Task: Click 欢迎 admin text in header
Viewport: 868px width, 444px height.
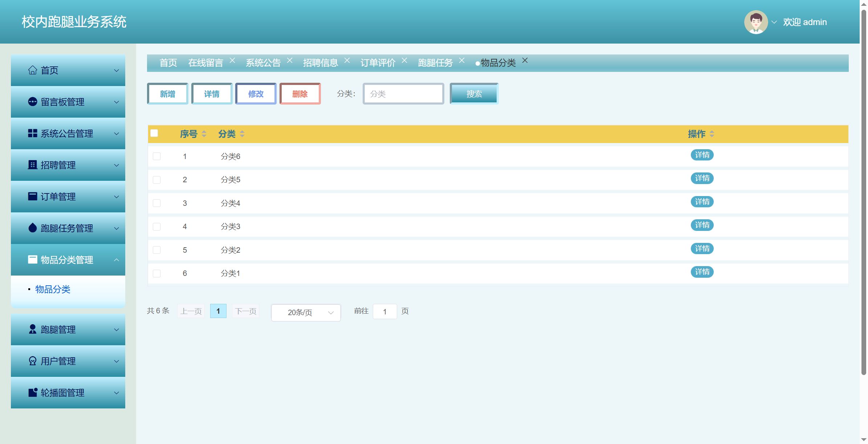Action: click(805, 22)
